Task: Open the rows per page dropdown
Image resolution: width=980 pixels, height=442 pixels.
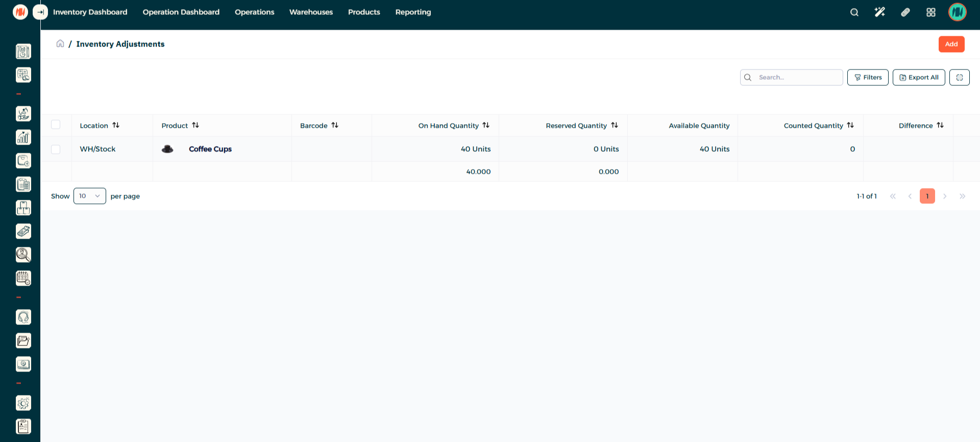Action: click(90, 196)
